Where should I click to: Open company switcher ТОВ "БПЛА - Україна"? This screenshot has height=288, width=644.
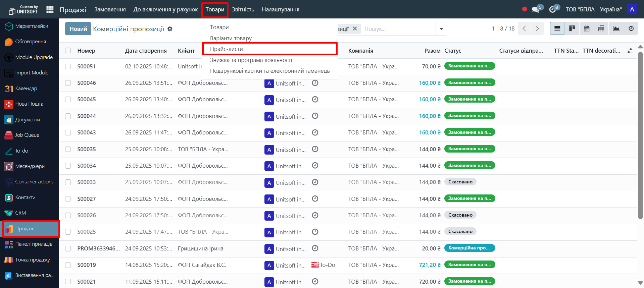point(593,9)
